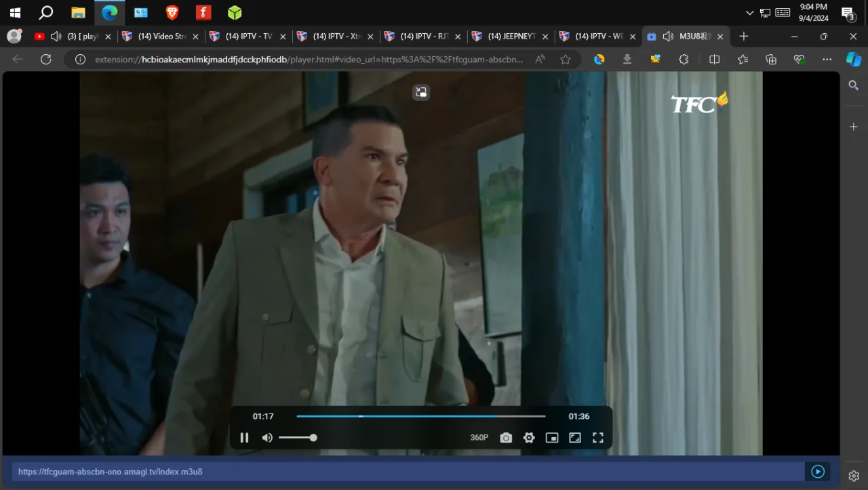Go back to the previous page
The width and height of the screenshot is (868, 490).
tap(18, 60)
